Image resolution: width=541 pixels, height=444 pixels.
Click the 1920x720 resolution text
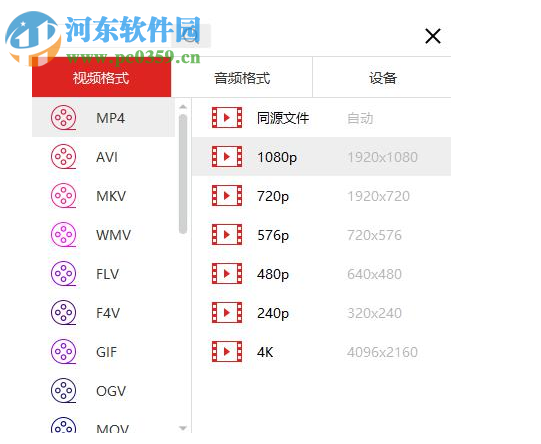tap(378, 196)
